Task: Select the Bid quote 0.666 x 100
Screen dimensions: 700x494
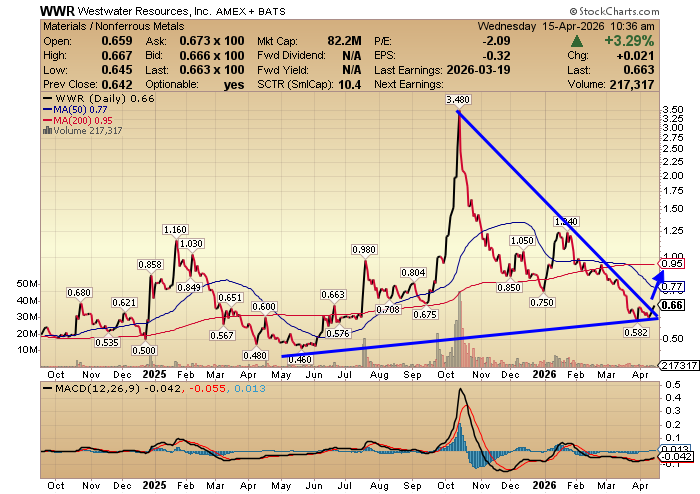Action: [x=212, y=56]
